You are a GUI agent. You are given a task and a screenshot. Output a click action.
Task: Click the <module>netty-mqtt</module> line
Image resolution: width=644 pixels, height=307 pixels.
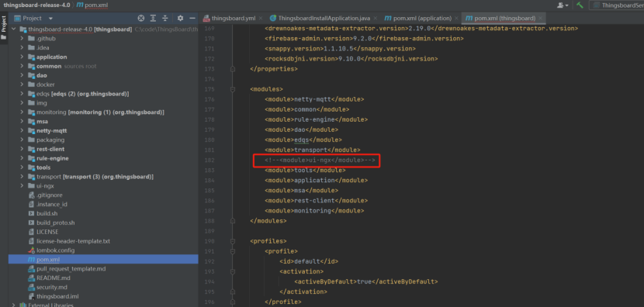[x=314, y=99]
